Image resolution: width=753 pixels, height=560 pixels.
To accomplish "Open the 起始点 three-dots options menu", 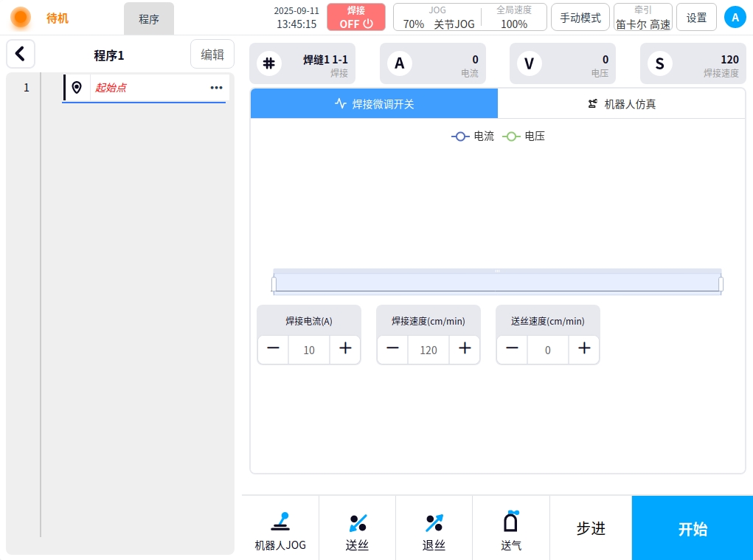I will coord(216,87).
